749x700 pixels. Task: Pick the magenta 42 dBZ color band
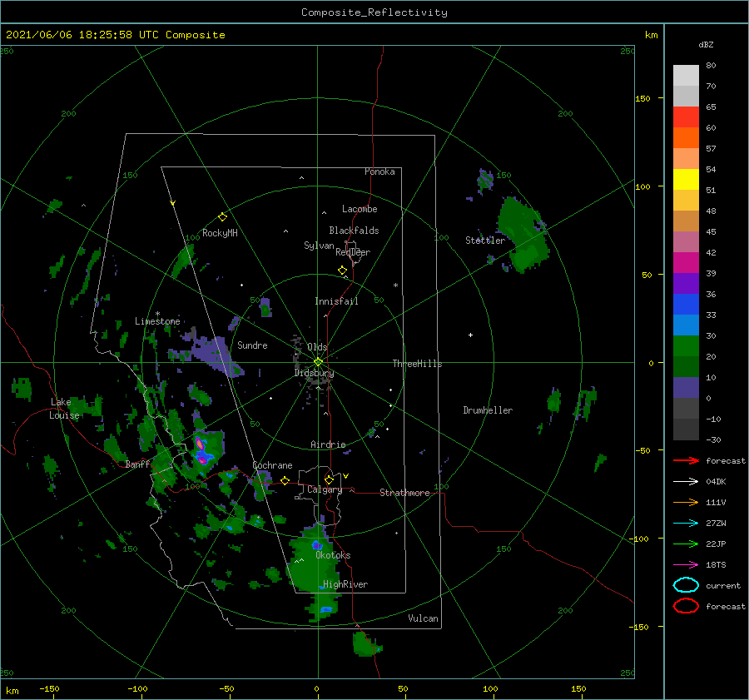[686, 262]
